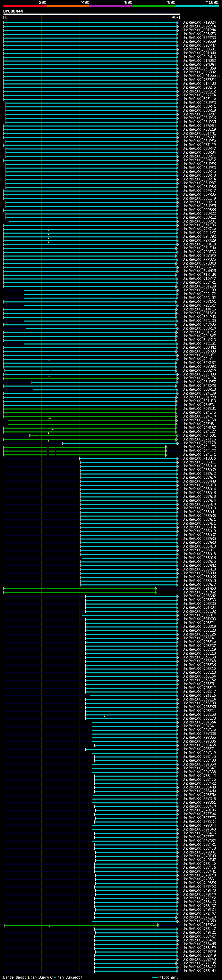Viewport: 222px width, 980px height.
Task: Open hit UniRef100_A9RPJ4
Action: pos(199,26)
